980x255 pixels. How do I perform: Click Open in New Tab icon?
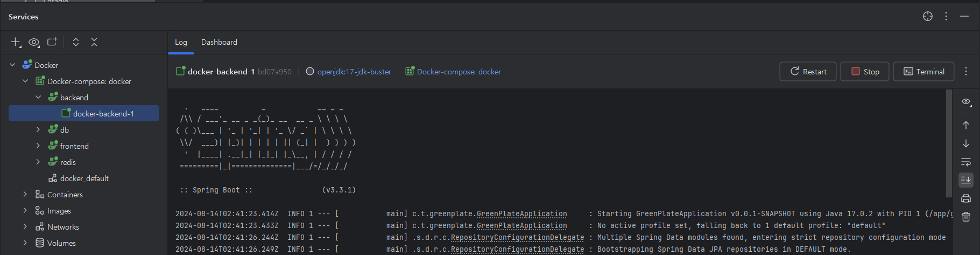[x=52, y=42]
